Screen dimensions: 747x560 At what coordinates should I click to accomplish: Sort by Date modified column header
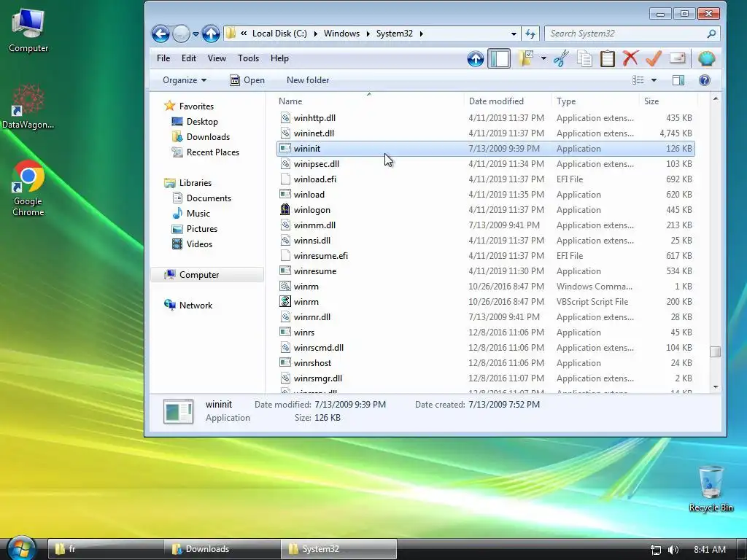pos(508,101)
